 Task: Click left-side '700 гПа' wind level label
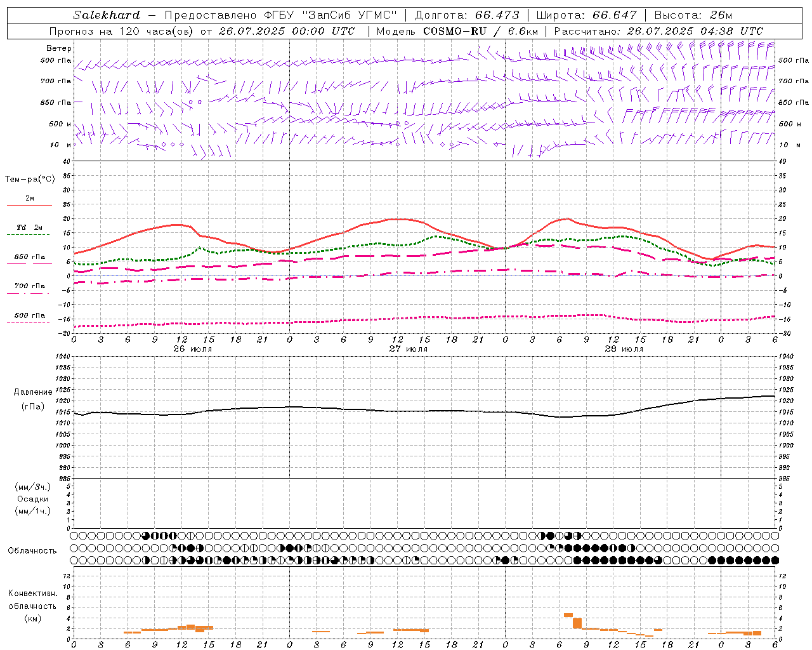point(55,81)
